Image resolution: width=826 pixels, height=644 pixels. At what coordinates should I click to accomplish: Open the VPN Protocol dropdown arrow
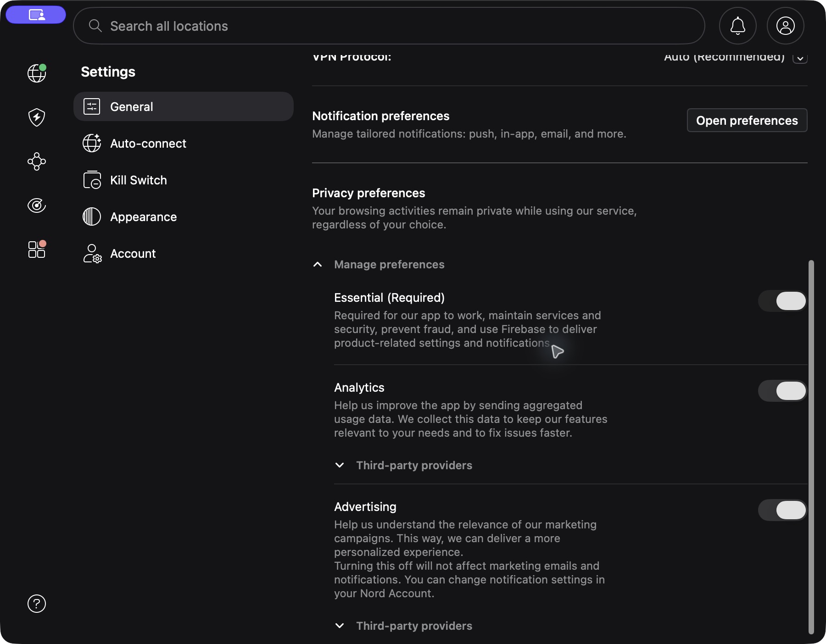pos(800,58)
